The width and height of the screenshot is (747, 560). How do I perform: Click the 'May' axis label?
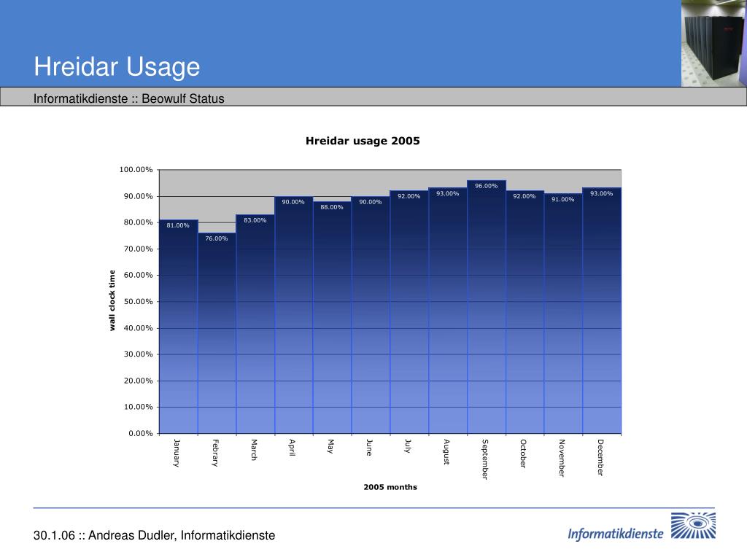(x=330, y=446)
